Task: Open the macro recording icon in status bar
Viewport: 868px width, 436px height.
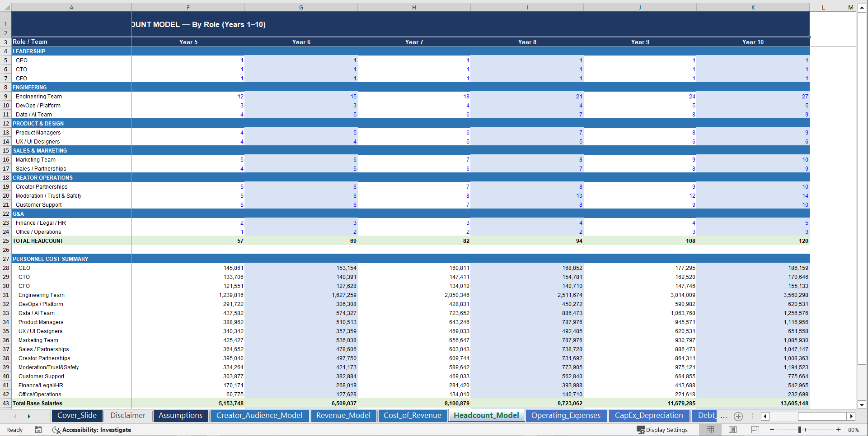Action: [x=38, y=430]
